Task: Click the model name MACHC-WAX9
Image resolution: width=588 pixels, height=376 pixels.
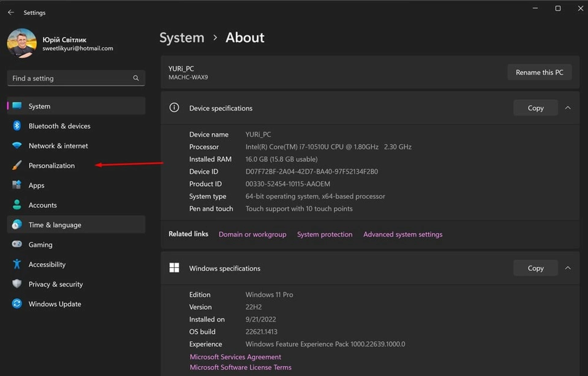Action: [188, 78]
